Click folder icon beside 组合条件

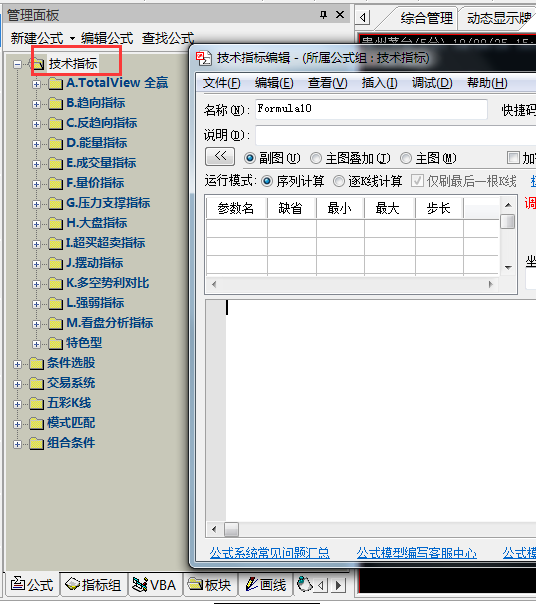click(x=37, y=444)
